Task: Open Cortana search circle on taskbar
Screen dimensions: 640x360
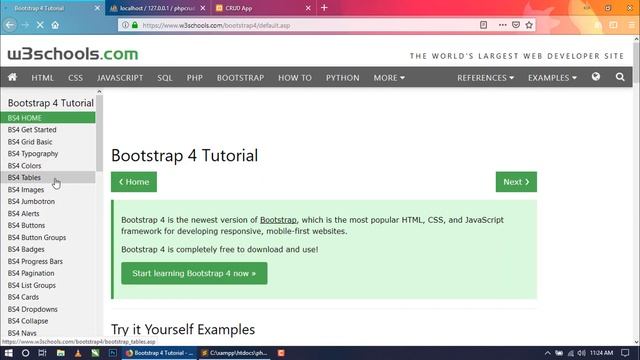Action: coord(25,353)
